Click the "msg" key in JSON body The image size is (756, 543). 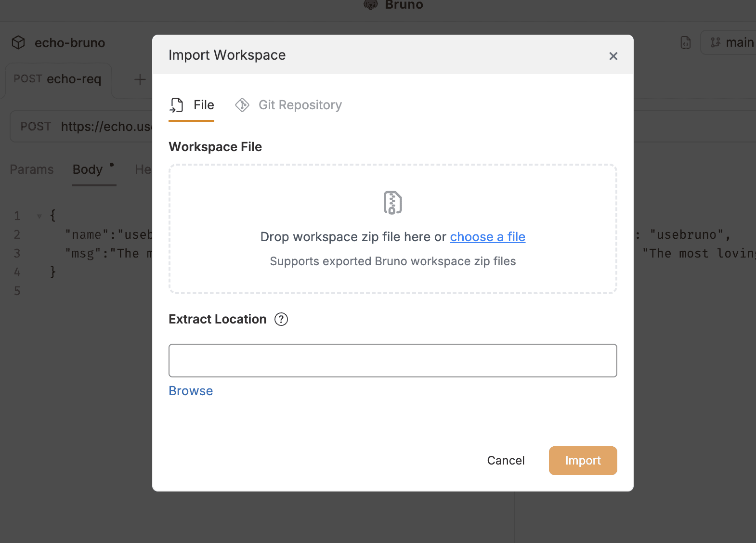coord(83,254)
